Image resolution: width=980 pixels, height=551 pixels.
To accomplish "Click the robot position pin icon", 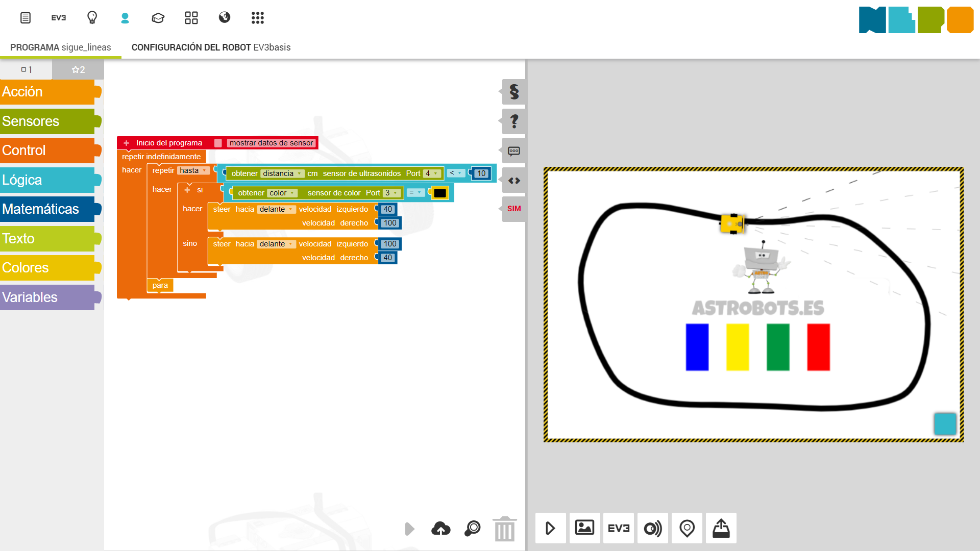I will coord(687,528).
